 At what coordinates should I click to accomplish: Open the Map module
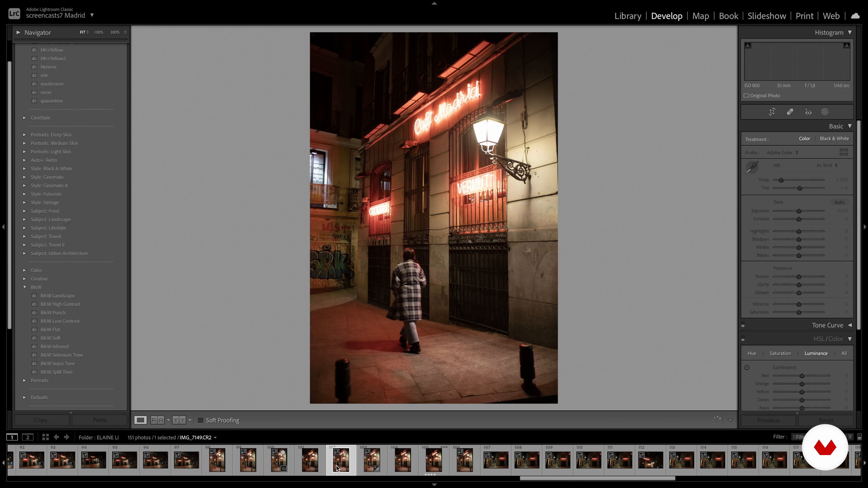point(701,16)
